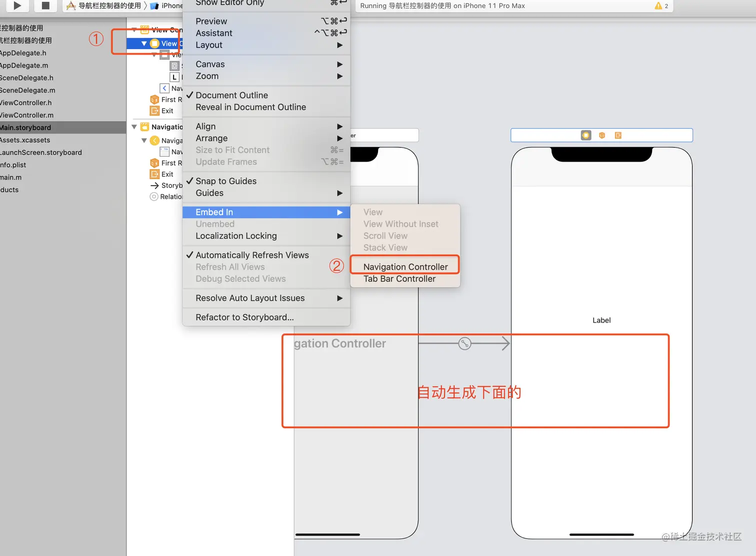Click First Responder cube in canvas scene dock
756x556 pixels.
pos(602,135)
